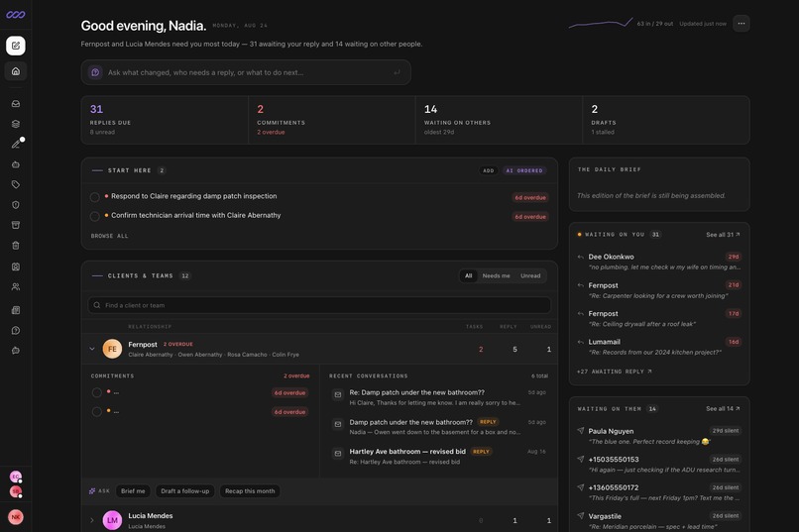Click mail icon for Hartley Ave bathroom conversation
This screenshot has height=532, width=799.
tap(337, 454)
